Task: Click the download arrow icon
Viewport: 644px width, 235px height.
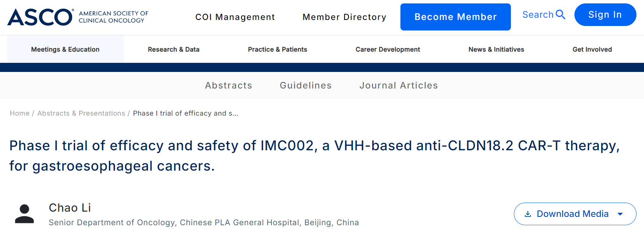Action: coord(528,214)
